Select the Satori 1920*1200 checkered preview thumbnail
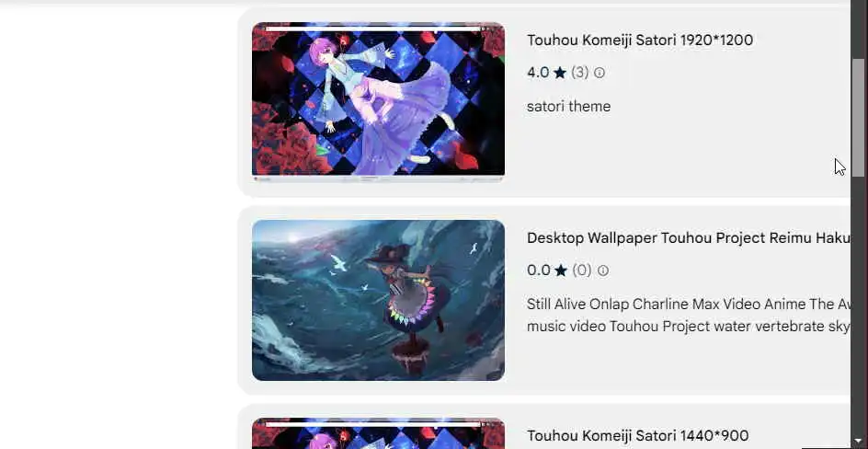Image resolution: width=868 pixels, height=449 pixels. (378, 102)
